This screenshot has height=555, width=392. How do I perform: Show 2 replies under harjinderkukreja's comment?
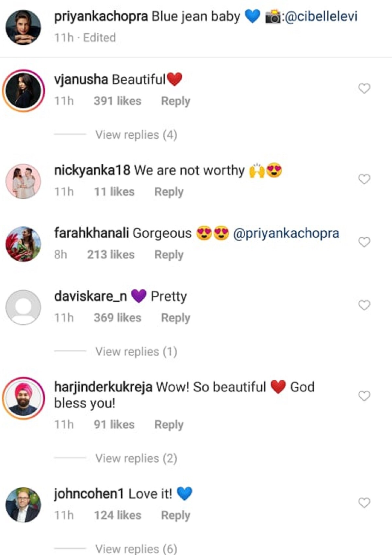coord(136,458)
